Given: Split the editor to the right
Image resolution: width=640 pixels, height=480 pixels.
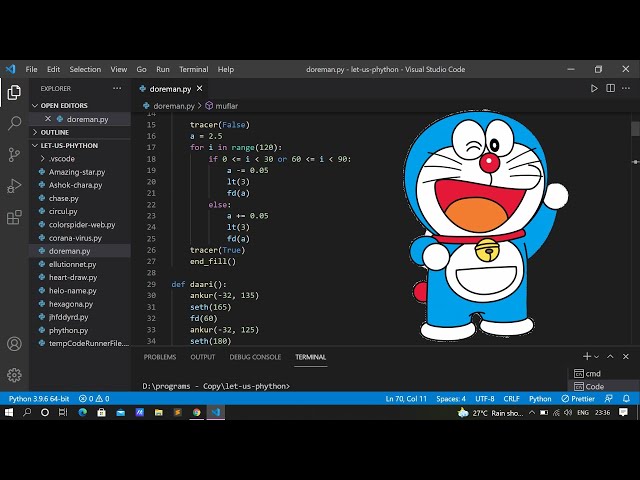Looking at the screenshot, I should pos(611,89).
